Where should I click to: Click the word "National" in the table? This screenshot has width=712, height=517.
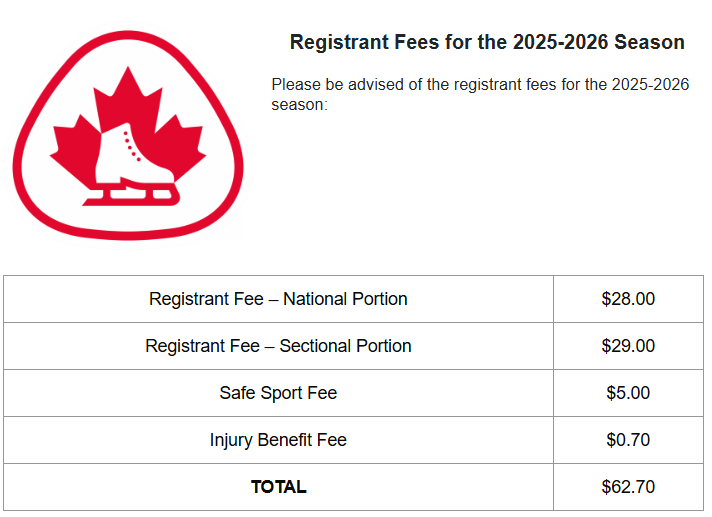pyautogui.click(x=314, y=299)
